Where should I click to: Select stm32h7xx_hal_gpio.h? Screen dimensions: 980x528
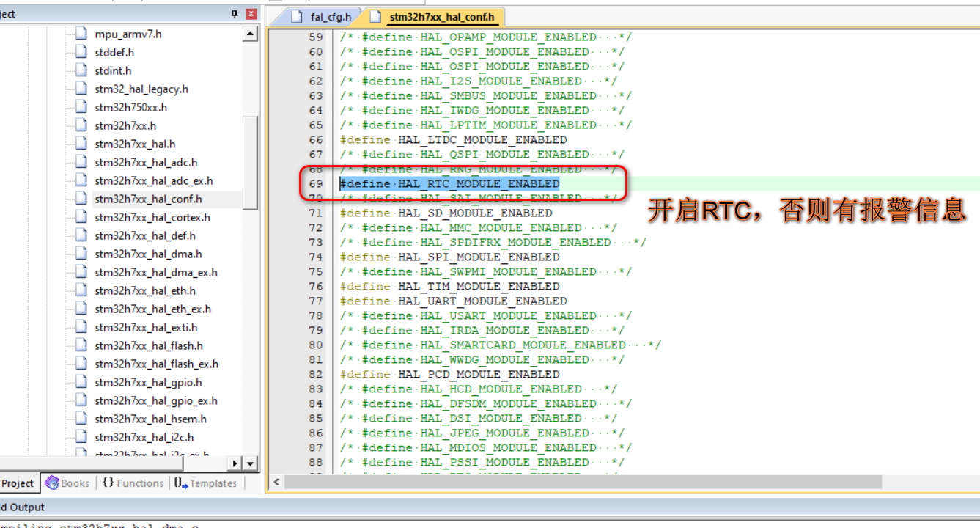click(148, 382)
